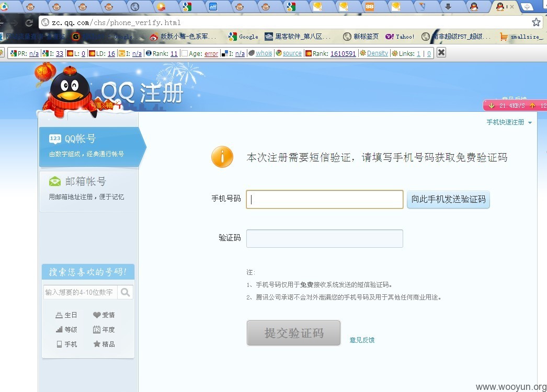547x392 pixels.
Task: Click the orange info circle icon
Action: coord(222,157)
